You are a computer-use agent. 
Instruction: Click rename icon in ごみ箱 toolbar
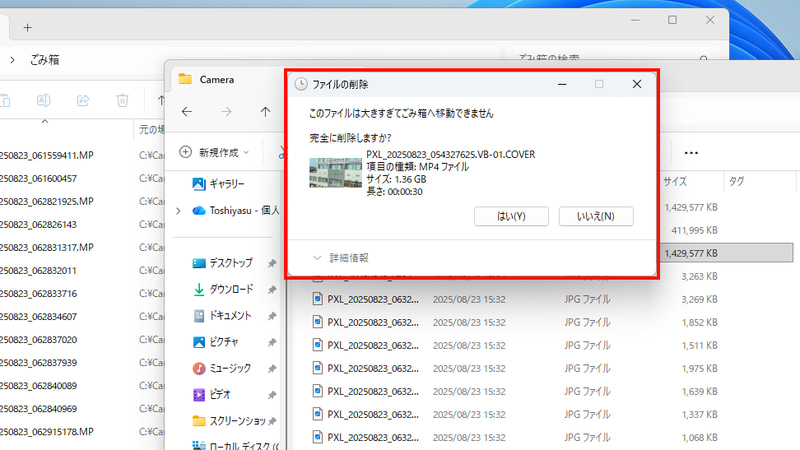click(x=43, y=100)
